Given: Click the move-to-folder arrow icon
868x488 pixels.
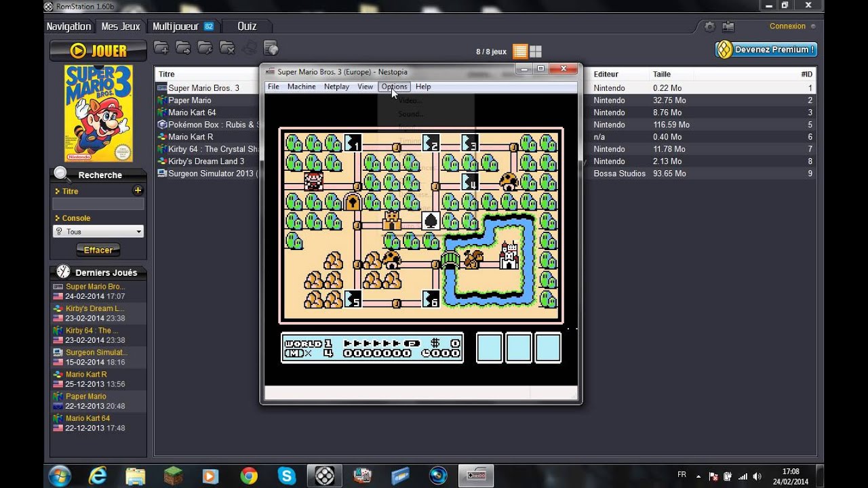Looking at the screenshot, I should pos(183,47).
